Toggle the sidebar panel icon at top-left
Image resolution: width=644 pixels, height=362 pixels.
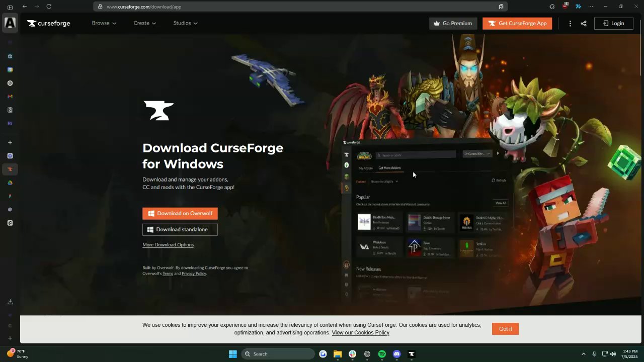click(10, 7)
